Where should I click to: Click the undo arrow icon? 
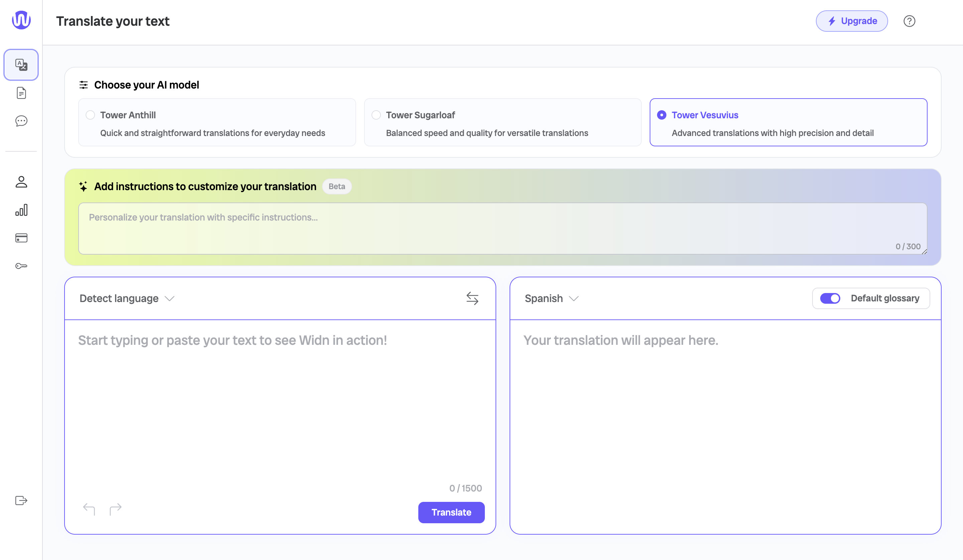pyautogui.click(x=89, y=509)
